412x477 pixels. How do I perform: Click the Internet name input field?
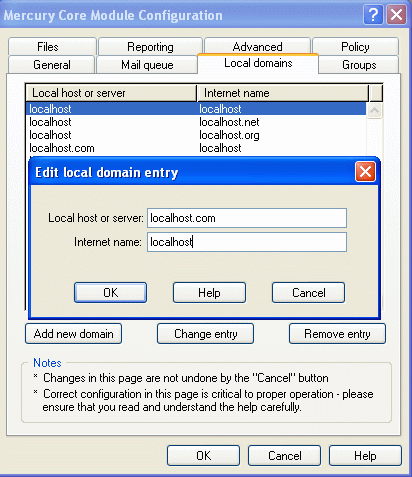[x=247, y=242]
